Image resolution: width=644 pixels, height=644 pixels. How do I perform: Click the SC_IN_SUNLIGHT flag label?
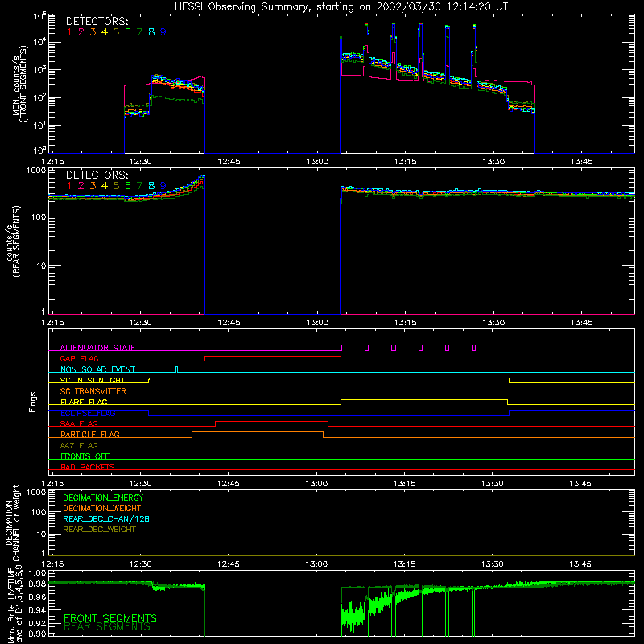pyautogui.click(x=93, y=380)
